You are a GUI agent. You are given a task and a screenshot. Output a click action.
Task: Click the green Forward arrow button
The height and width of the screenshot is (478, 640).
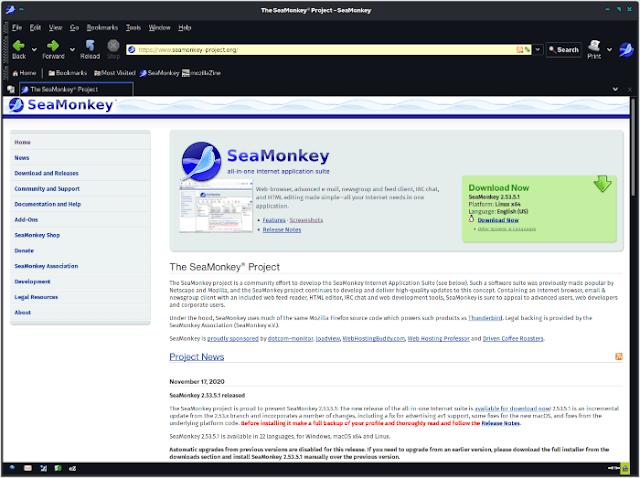tap(53, 49)
